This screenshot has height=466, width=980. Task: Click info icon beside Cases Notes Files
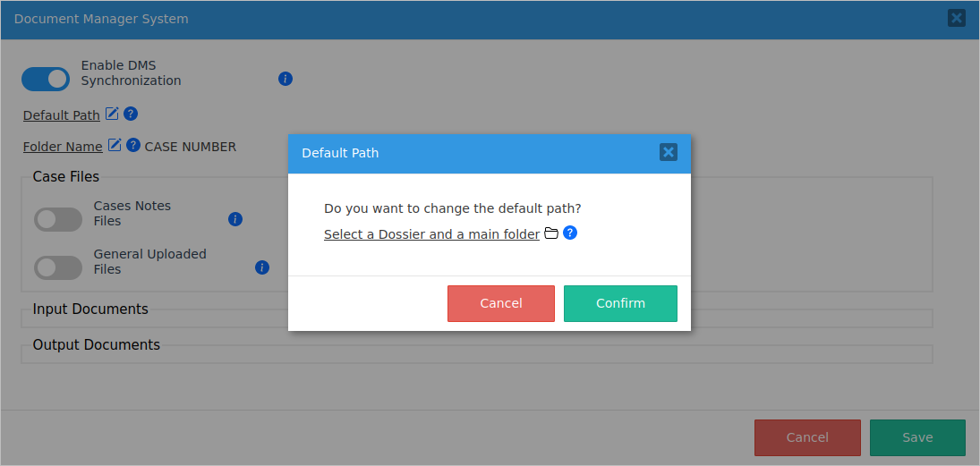point(235,219)
